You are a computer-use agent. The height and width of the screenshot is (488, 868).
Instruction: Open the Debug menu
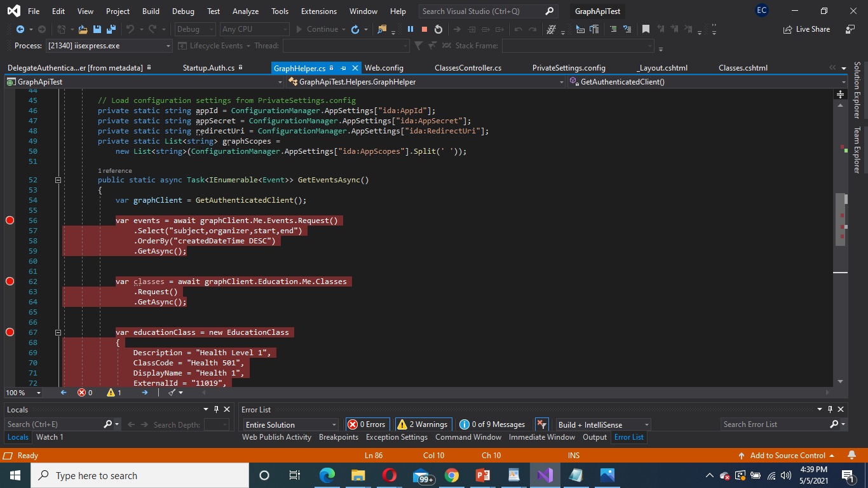(183, 11)
